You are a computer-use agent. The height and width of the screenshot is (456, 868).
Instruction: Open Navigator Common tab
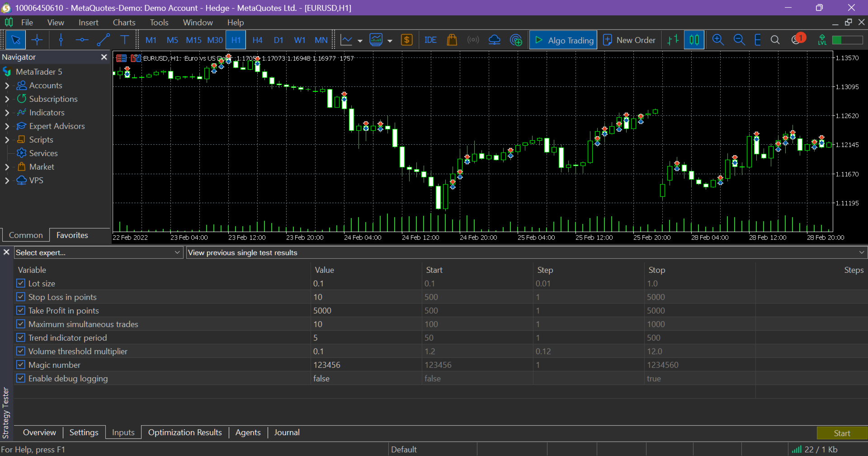point(26,235)
